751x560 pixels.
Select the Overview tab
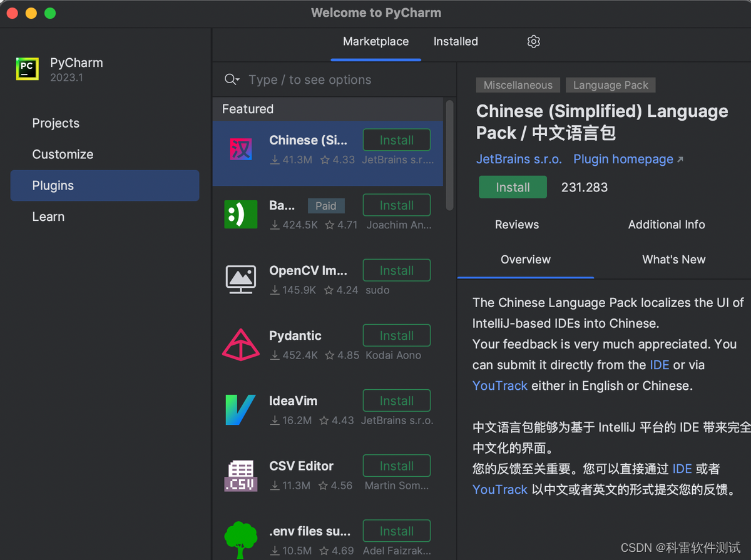tap(526, 260)
